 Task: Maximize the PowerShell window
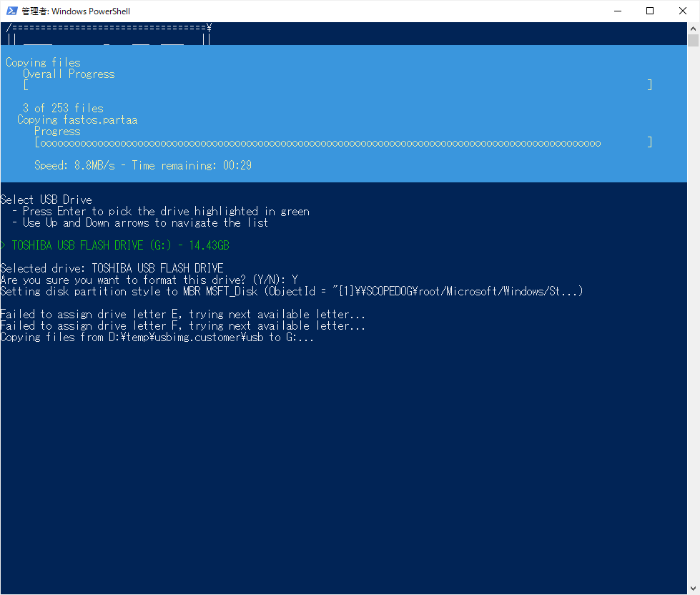pyautogui.click(x=650, y=11)
